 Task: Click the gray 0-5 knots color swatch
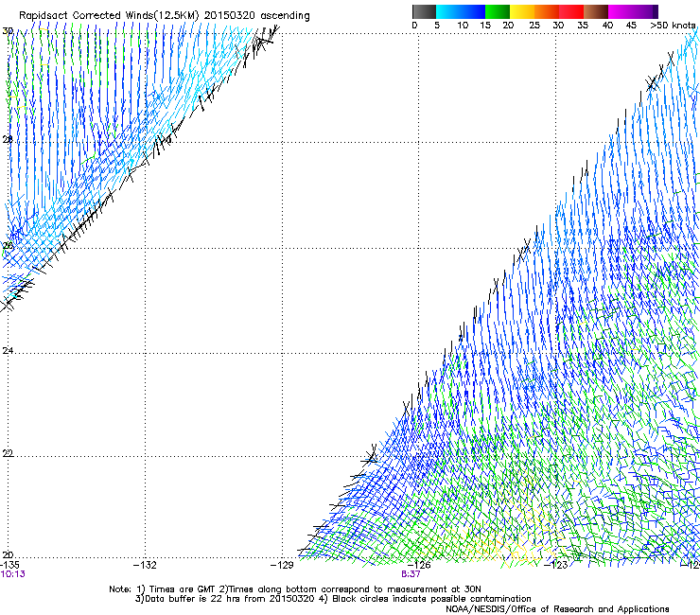[x=424, y=11]
